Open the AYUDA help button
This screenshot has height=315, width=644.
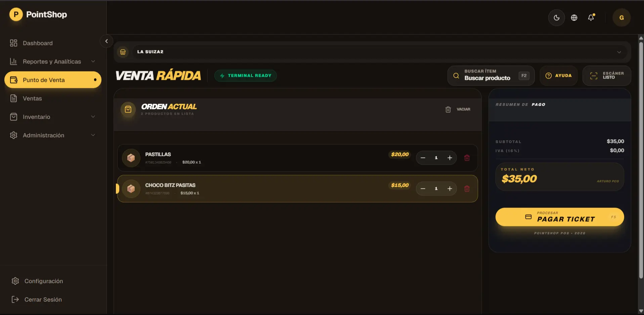coord(558,76)
